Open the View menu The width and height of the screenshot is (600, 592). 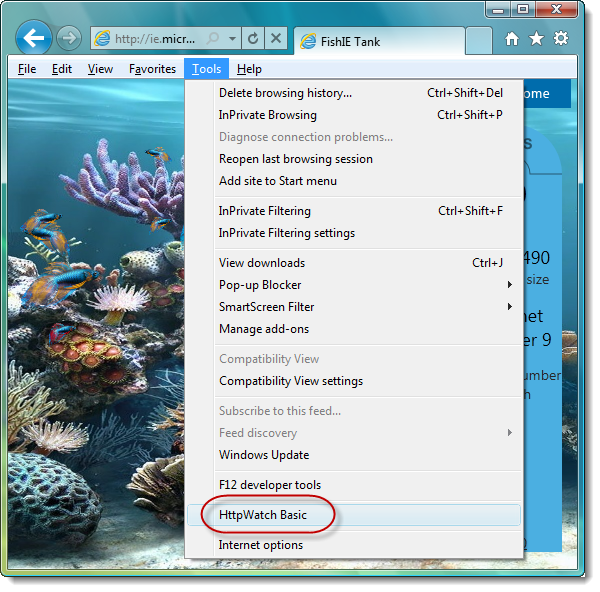tap(100, 69)
